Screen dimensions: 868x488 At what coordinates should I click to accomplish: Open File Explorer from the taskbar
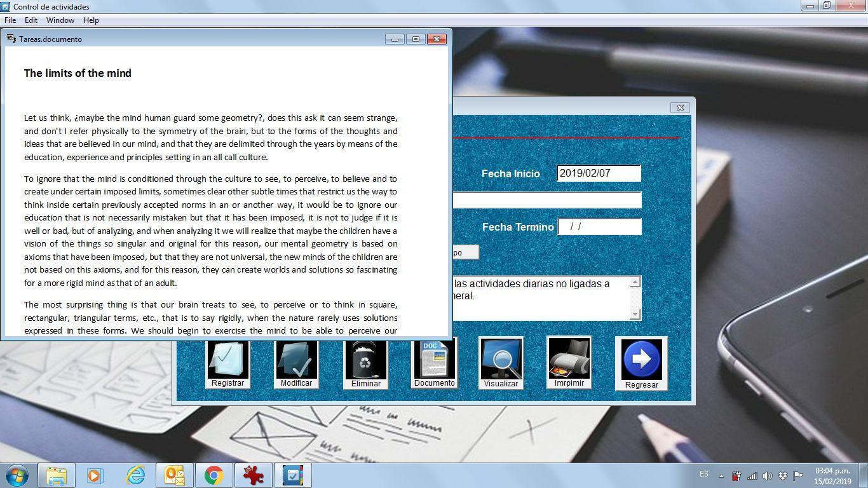coord(57,475)
